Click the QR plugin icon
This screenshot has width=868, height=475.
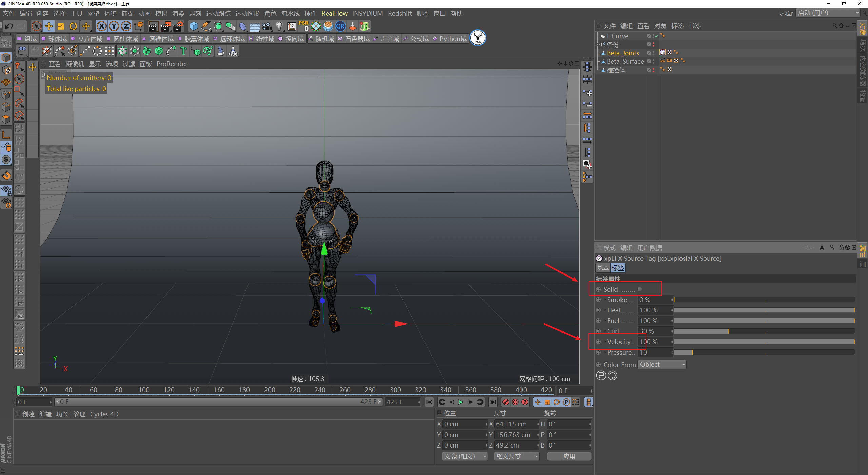(x=340, y=26)
